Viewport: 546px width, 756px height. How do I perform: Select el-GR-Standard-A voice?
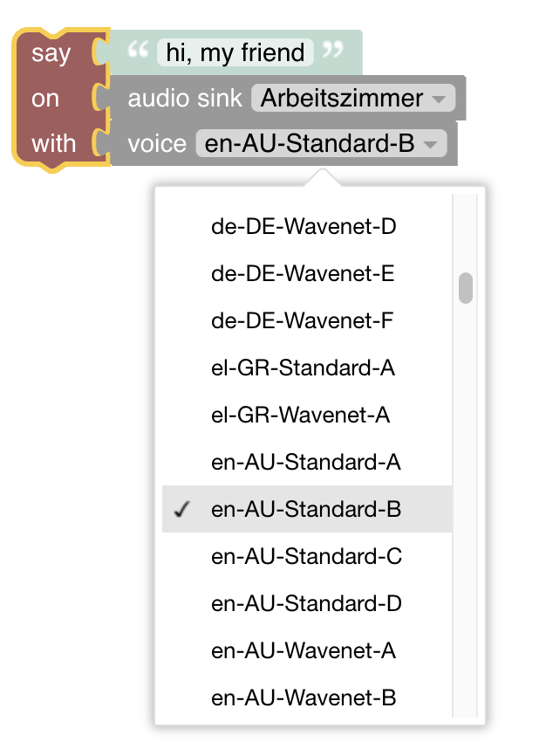click(x=303, y=368)
